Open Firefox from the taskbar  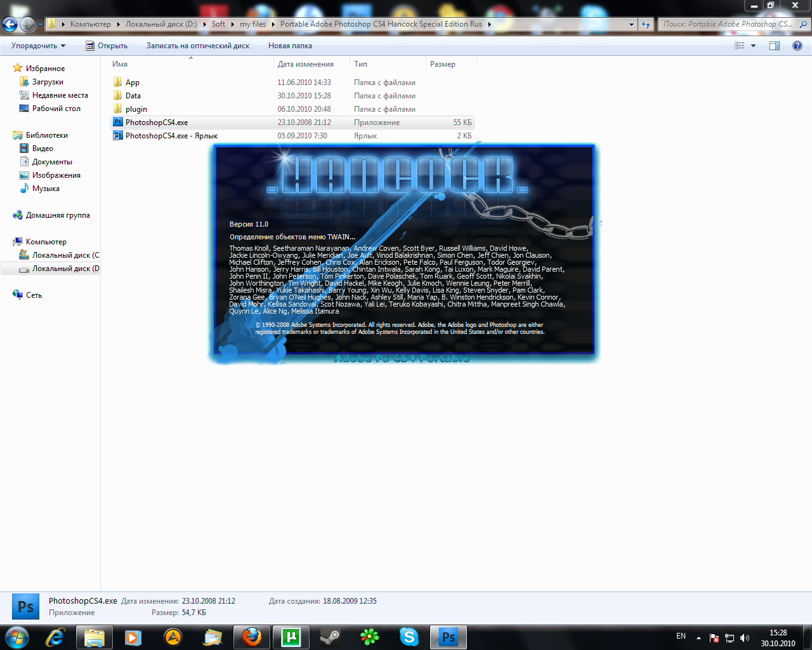(x=252, y=637)
